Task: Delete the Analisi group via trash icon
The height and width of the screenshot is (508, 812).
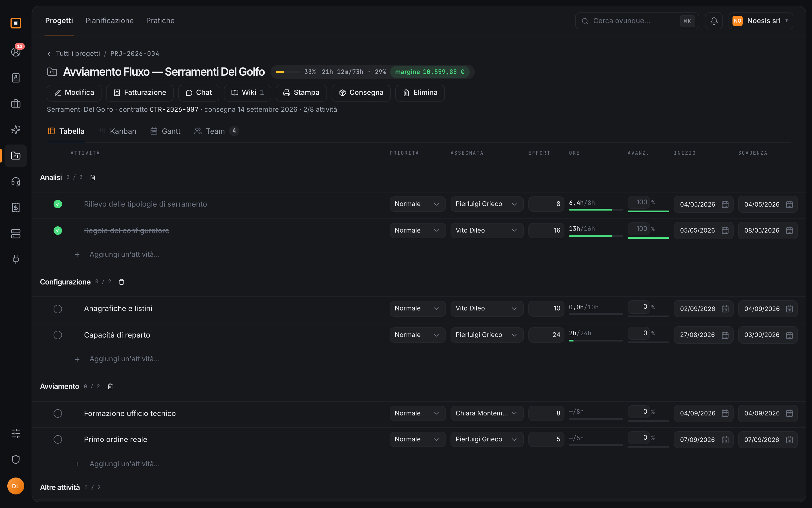Action: 92,178
